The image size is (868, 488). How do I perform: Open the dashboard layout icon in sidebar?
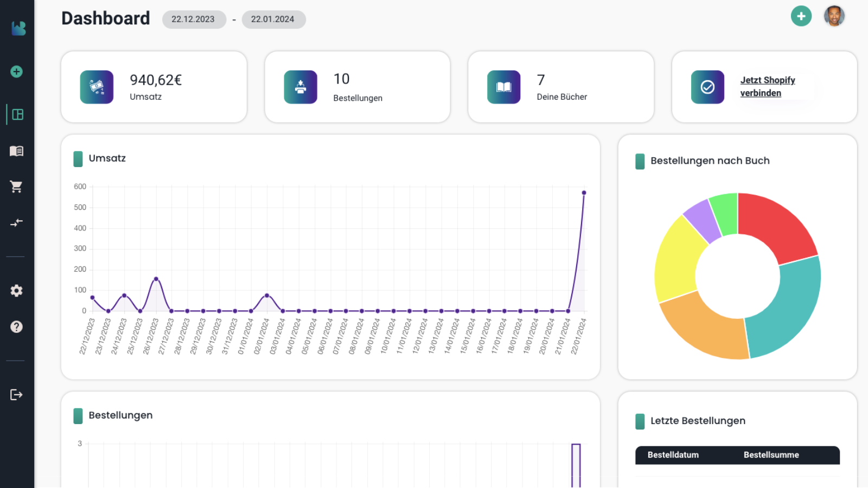[x=17, y=114]
